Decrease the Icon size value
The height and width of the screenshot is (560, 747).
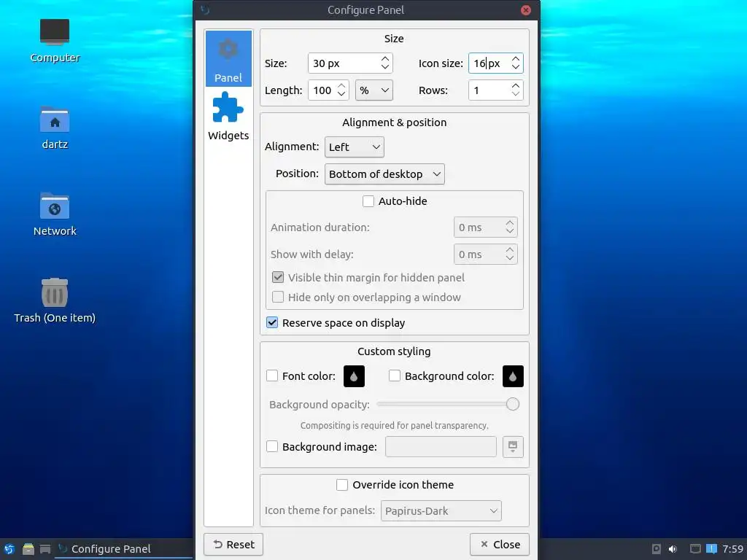(x=516, y=68)
